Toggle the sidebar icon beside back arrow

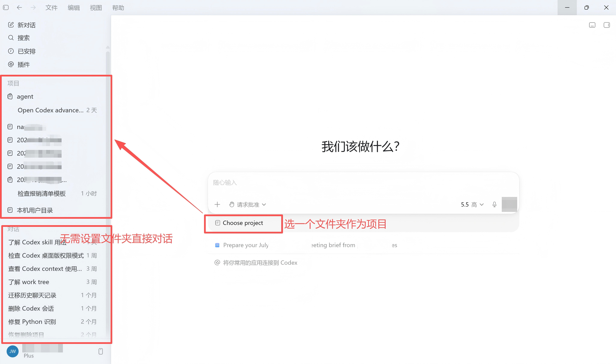coord(6,8)
